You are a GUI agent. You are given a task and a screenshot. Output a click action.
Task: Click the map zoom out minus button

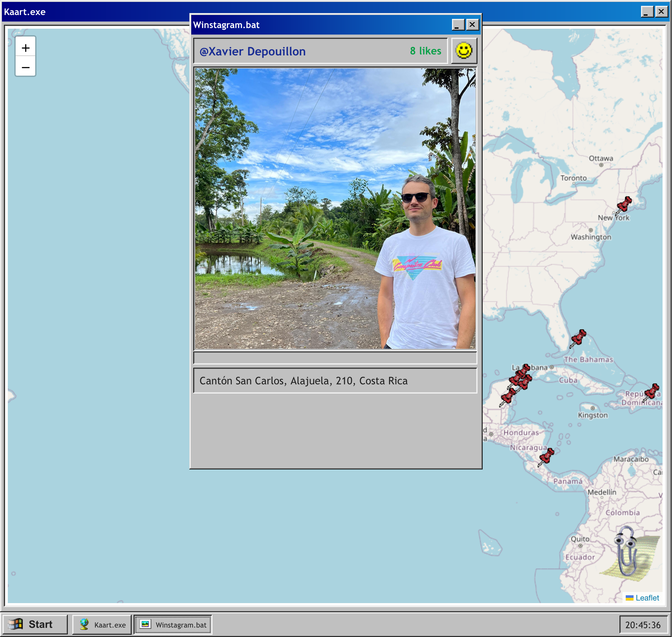pyautogui.click(x=25, y=67)
